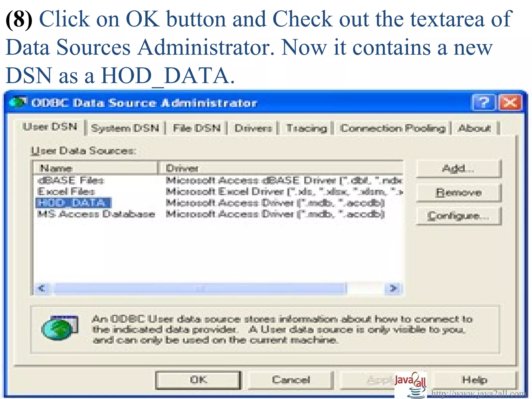This screenshot has height=399, width=532.
Task: Click the horizontal scrollbar thumb
Action: pyautogui.click(x=200, y=288)
